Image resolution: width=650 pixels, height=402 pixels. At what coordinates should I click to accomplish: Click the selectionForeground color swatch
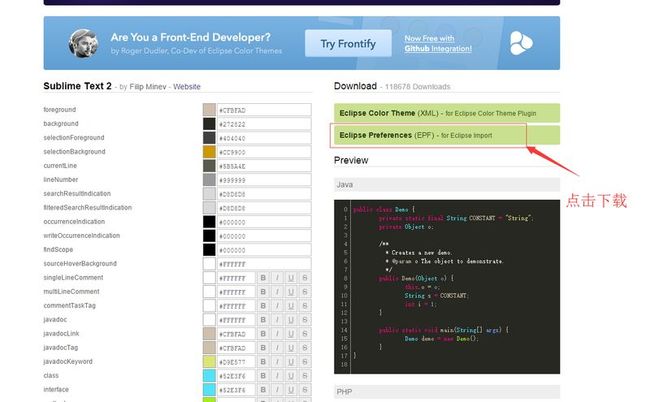pos(209,138)
